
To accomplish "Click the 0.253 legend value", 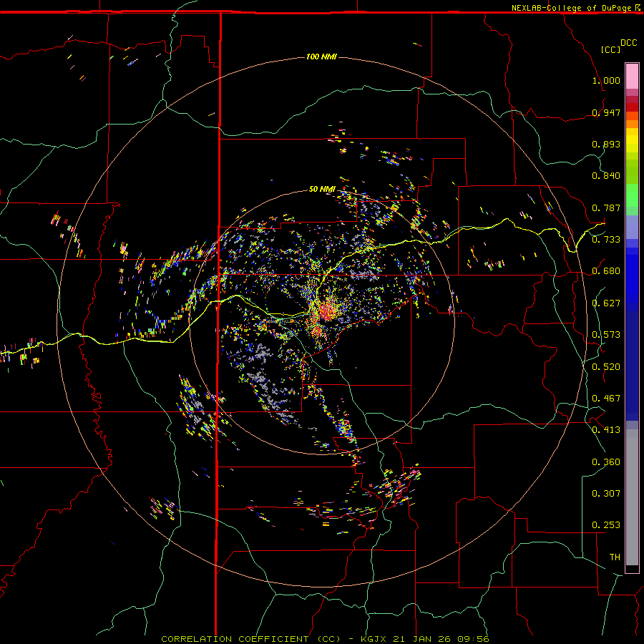I will [606, 525].
